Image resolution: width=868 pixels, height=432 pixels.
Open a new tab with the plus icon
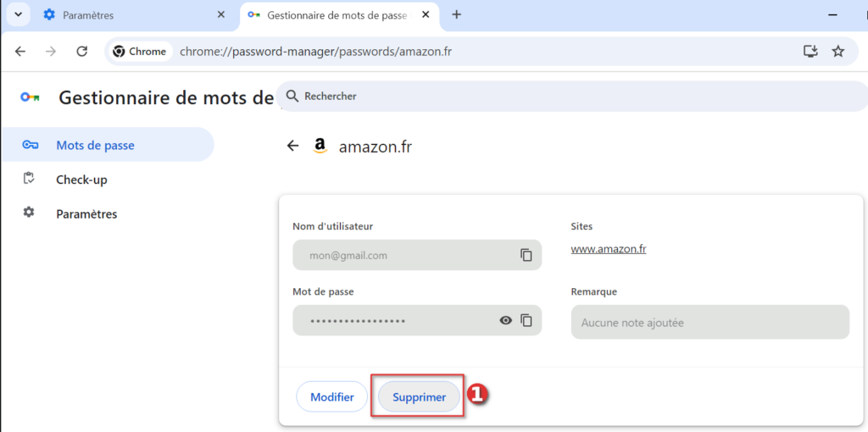(457, 14)
